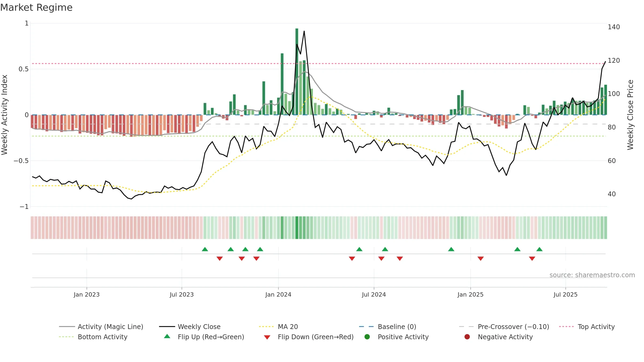Click the 60 right-axis price label

612,161
